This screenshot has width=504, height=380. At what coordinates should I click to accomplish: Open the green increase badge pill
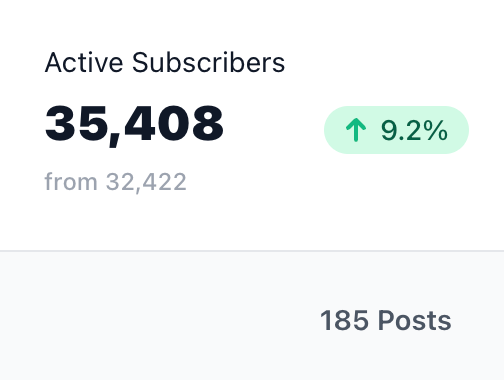[396, 130]
